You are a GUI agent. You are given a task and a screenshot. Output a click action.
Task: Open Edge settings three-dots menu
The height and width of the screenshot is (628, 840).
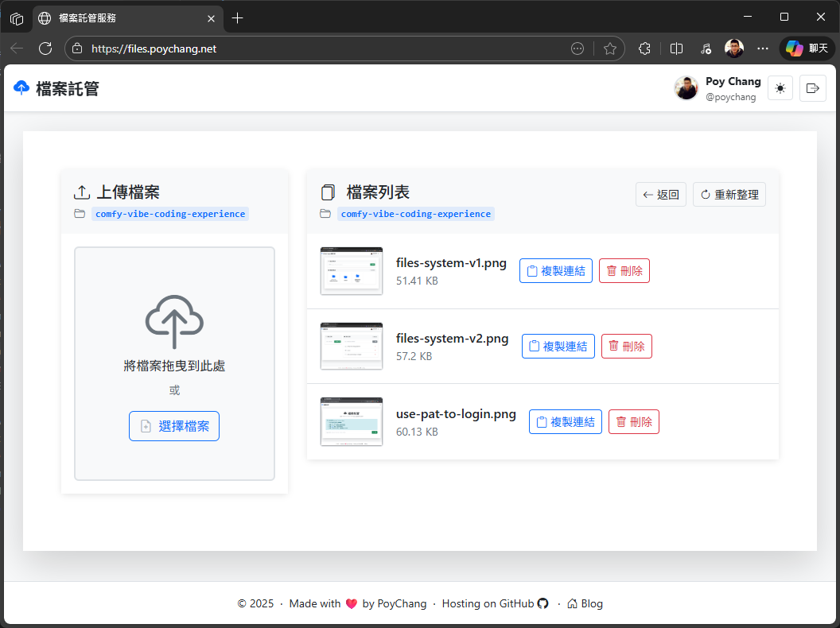pyautogui.click(x=762, y=48)
